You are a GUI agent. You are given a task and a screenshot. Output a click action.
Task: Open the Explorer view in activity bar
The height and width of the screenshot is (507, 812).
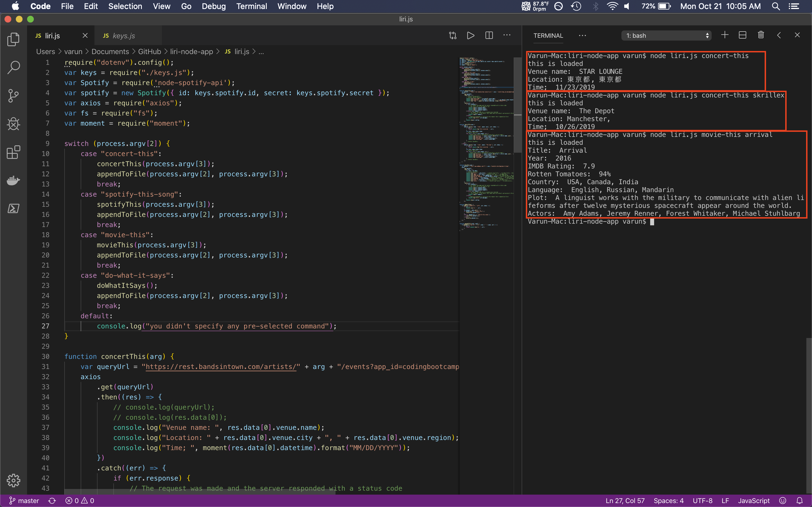click(x=14, y=39)
